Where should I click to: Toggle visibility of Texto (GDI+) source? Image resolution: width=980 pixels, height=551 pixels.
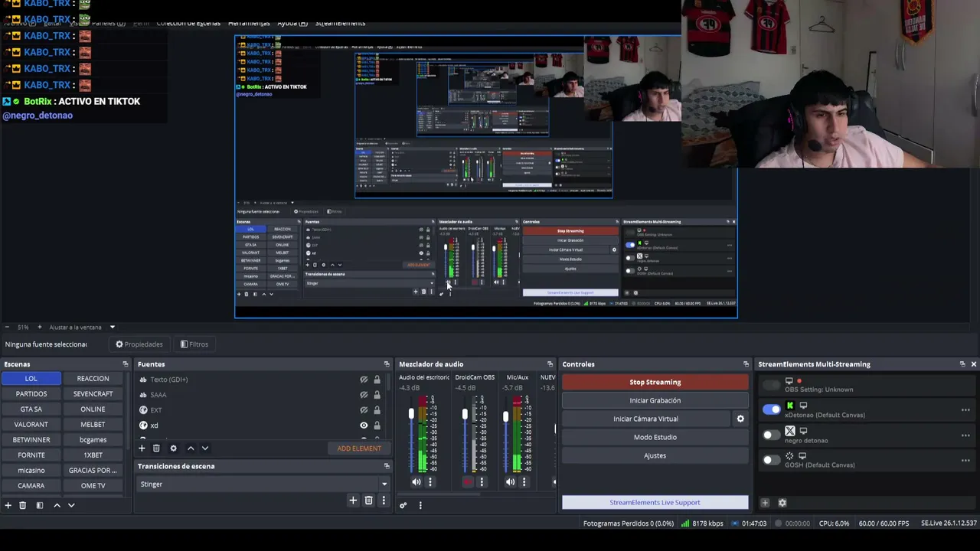point(364,380)
